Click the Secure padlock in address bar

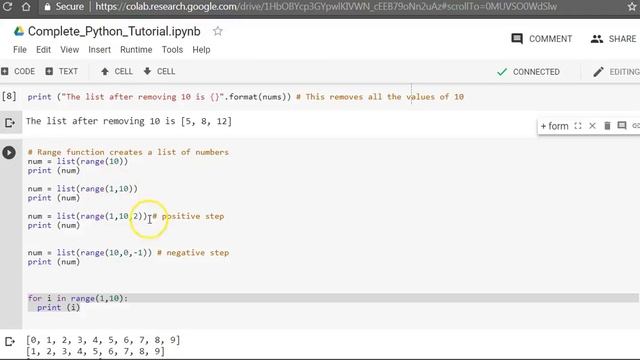[x=47, y=7]
